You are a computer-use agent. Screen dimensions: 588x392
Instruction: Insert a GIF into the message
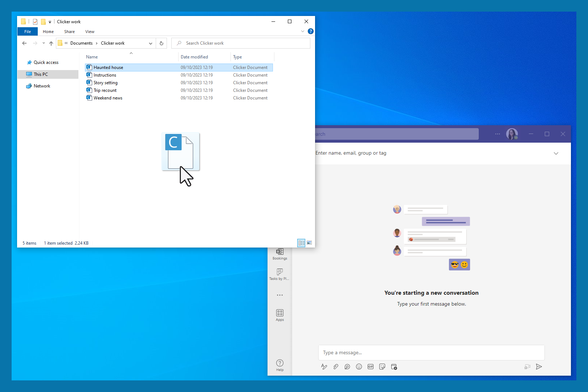point(371,367)
